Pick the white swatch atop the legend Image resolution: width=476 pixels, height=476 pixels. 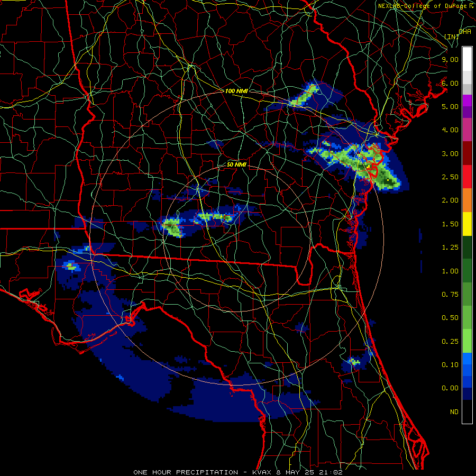click(x=467, y=59)
